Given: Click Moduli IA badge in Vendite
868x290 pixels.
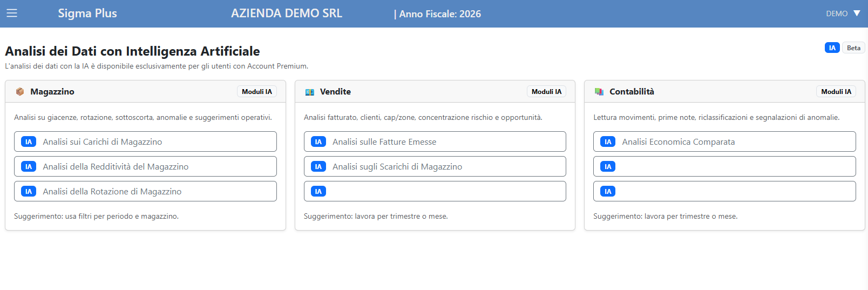Looking at the screenshot, I should [546, 92].
